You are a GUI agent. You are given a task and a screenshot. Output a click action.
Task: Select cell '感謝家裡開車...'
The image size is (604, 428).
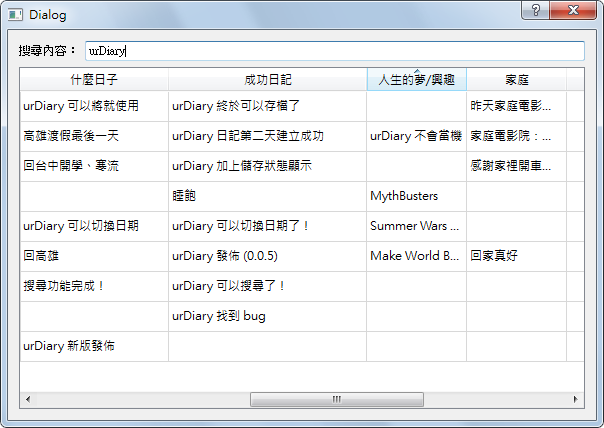click(517, 166)
